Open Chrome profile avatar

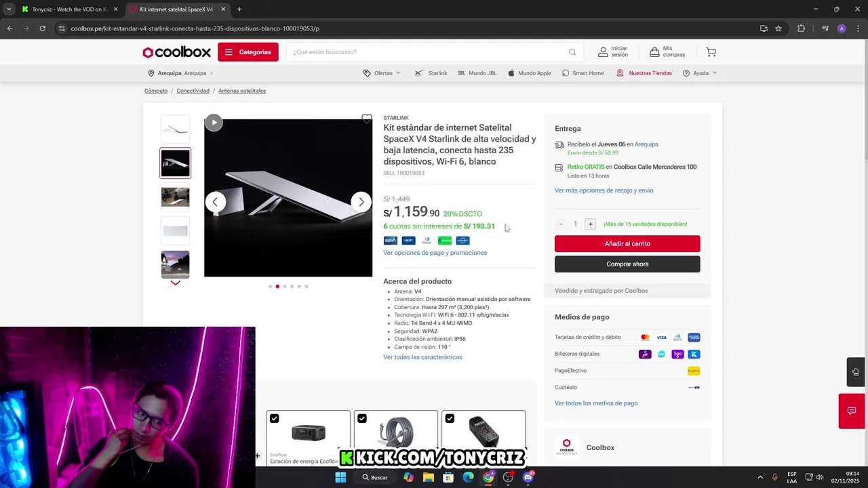842,28
